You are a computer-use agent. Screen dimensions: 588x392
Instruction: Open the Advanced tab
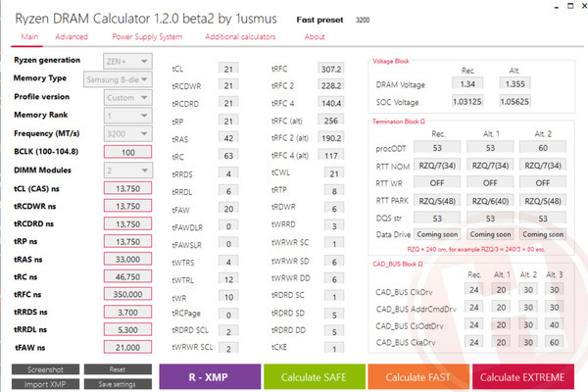tap(72, 37)
